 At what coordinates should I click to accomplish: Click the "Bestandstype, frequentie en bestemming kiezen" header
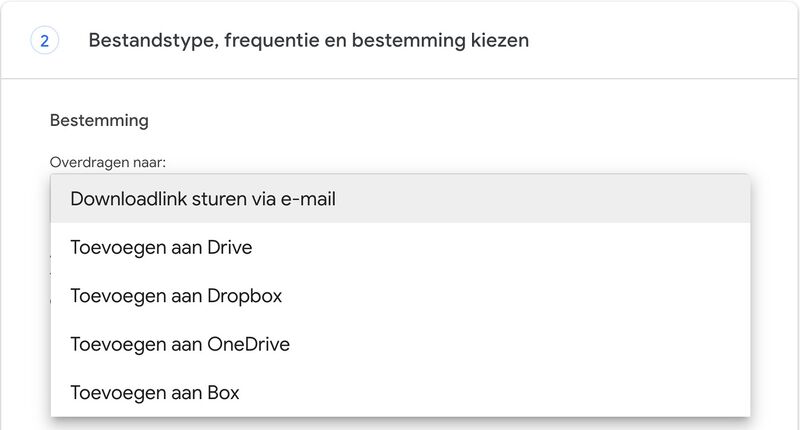coord(308,41)
